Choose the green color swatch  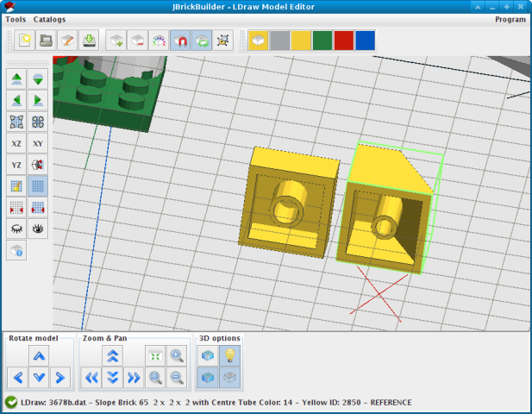(322, 41)
